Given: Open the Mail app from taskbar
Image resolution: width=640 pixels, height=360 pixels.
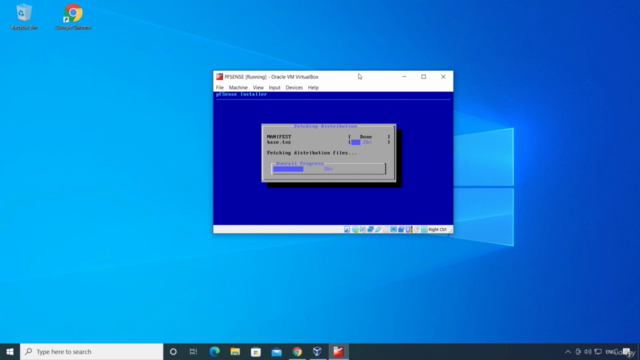Looking at the screenshot, I should tap(276, 351).
